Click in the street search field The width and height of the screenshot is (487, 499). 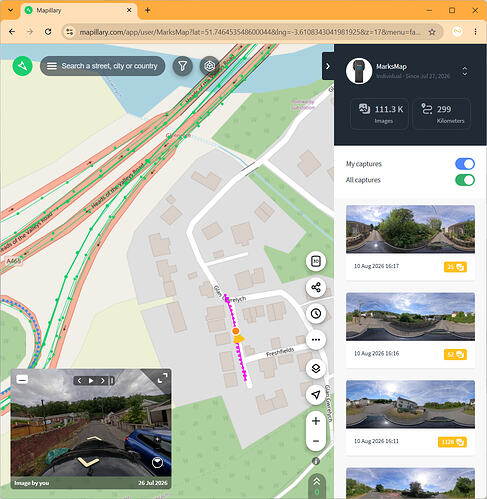click(x=109, y=66)
